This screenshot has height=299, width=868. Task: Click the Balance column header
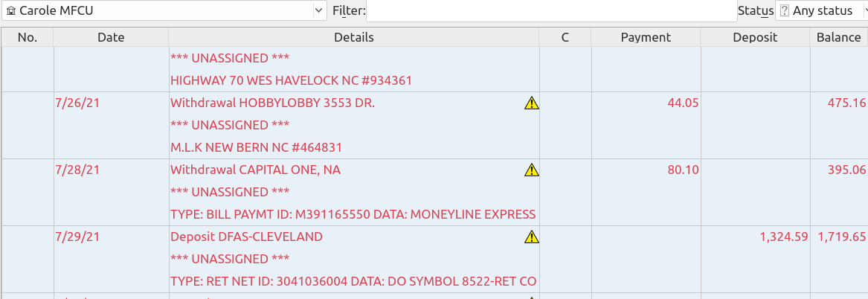pos(838,37)
